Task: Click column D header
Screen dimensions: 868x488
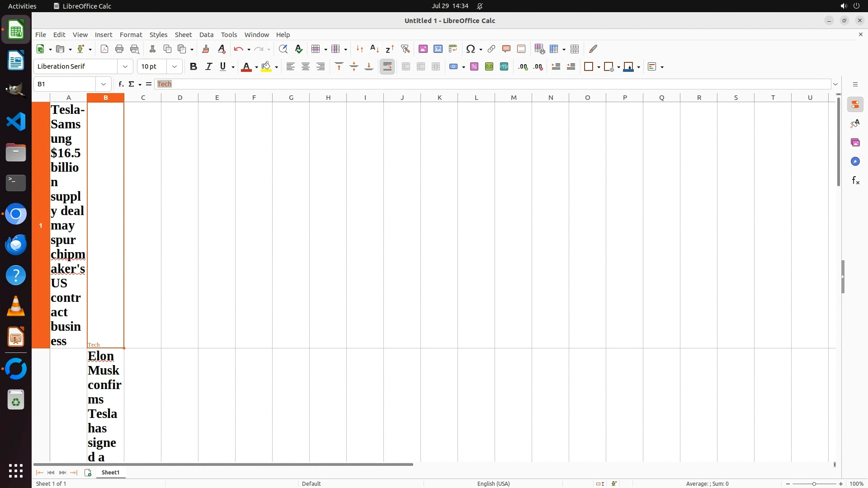Action: click(180, 97)
